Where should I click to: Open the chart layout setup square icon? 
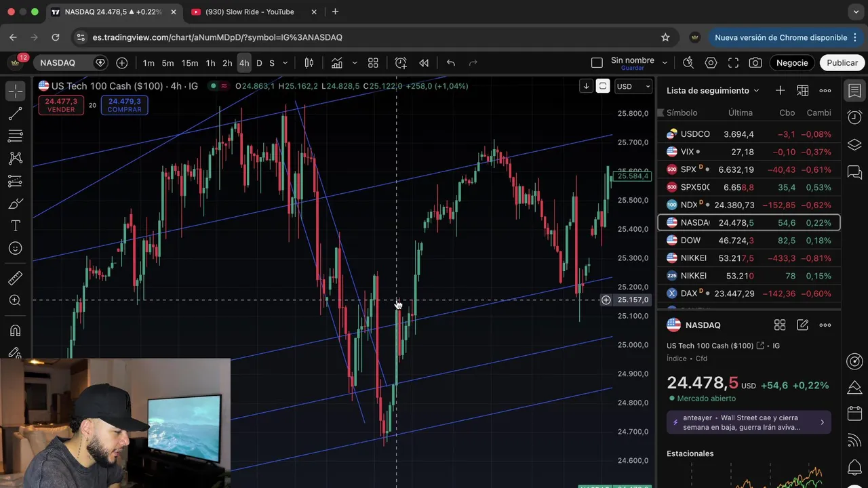coord(597,63)
